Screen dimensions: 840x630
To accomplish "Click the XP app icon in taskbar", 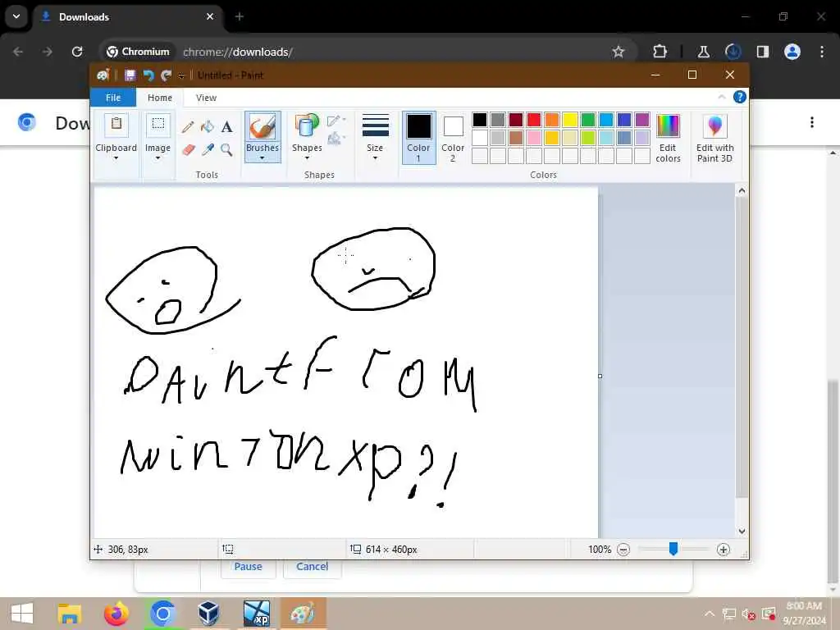I will tap(257, 614).
